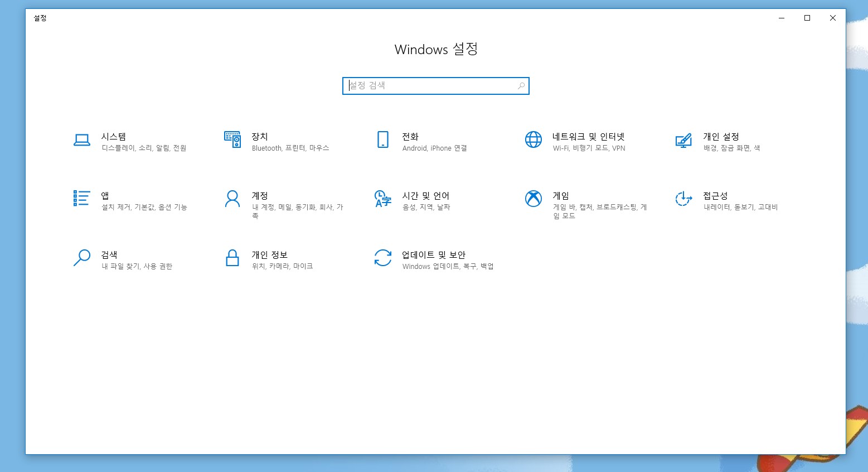
Task: Open the 네트워크 및 인터넷 title
Action: click(x=589, y=137)
